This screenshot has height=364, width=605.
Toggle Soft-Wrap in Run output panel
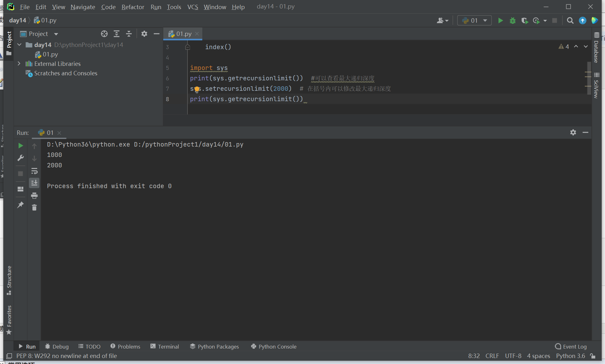(34, 171)
